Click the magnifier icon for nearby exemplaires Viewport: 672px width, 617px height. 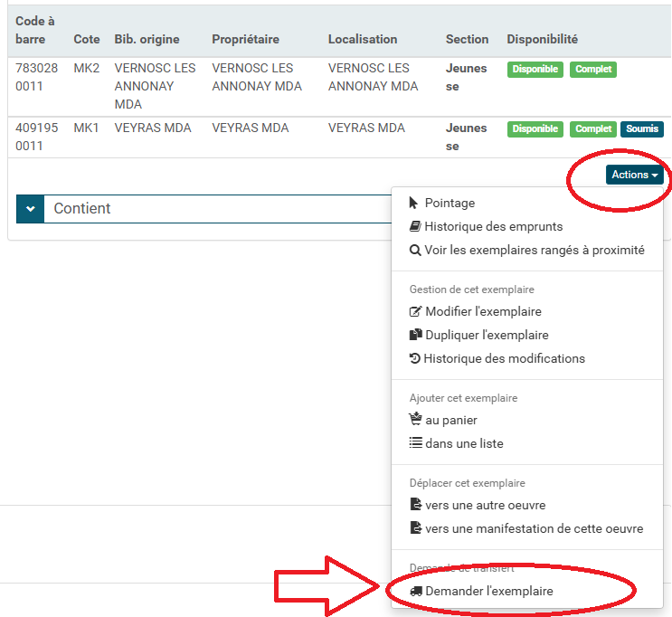(x=415, y=250)
